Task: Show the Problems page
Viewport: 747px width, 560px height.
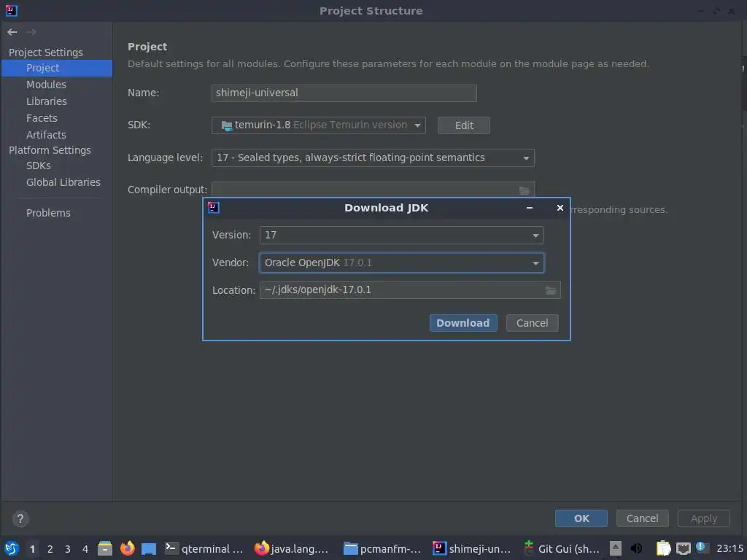Action: pos(48,213)
